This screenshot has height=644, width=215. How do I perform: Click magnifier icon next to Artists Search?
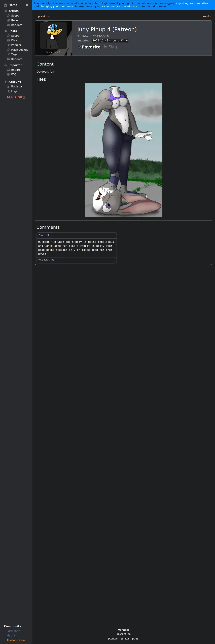pyautogui.click(x=8, y=16)
